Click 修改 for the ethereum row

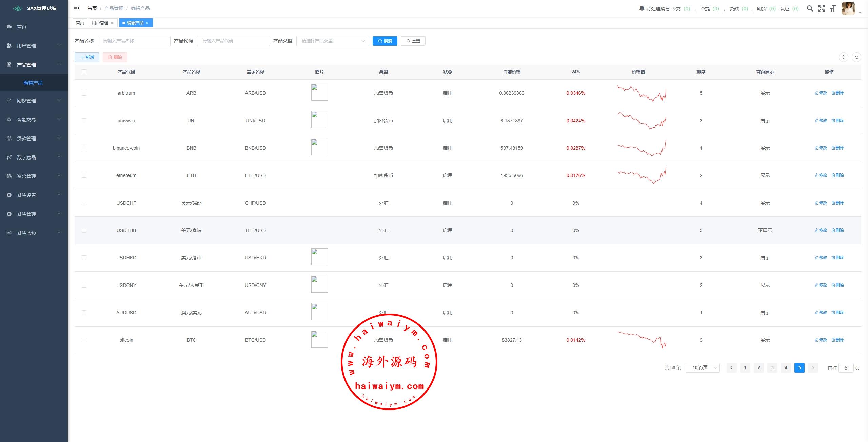click(821, 175)
